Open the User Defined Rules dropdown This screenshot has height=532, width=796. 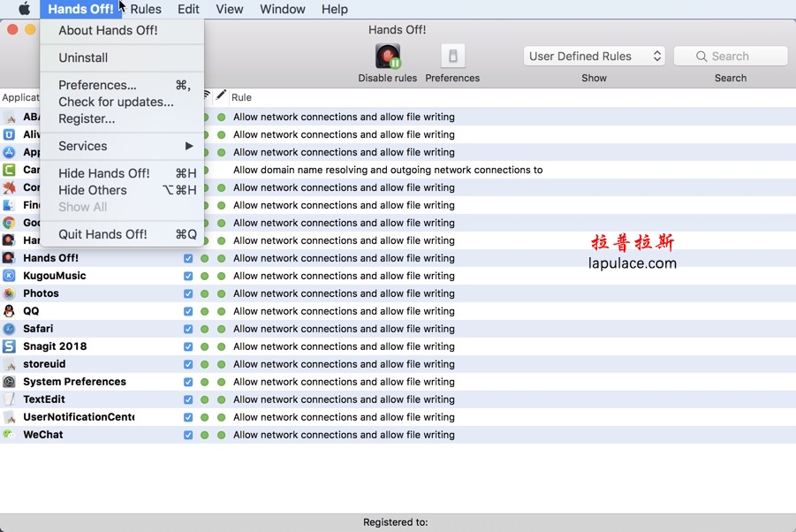[x=594, y=57]
